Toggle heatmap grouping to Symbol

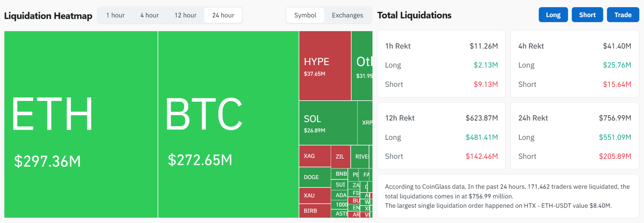tap(305, 15)
